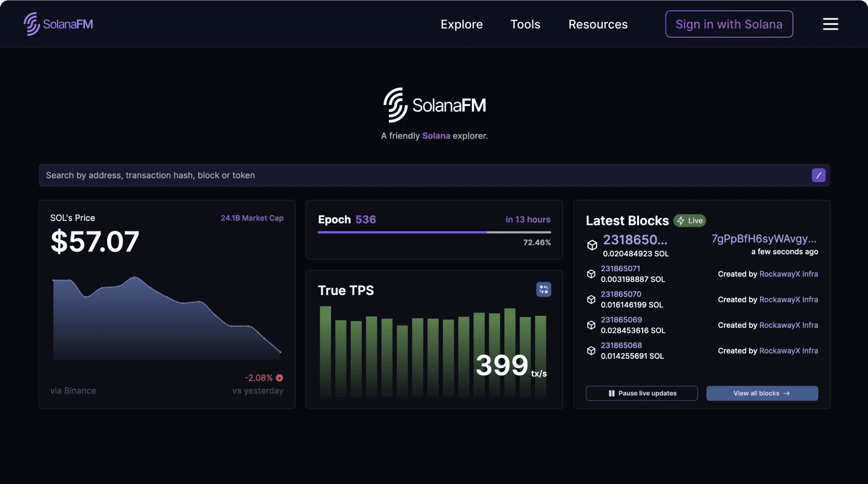The width and height of the screenshot is (868, 484).
Task: Open block hash 7gPpBfH6syWAvgy... link
Action: point(764,239)
